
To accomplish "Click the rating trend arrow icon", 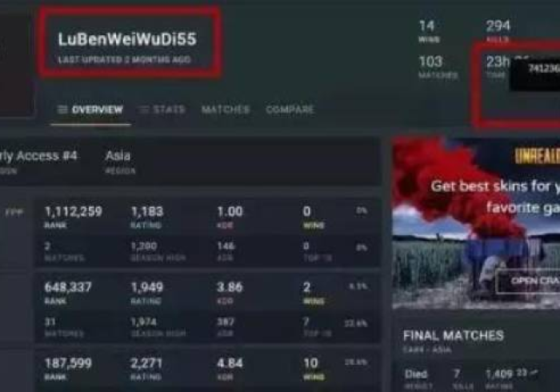I will tap(534, 373).
